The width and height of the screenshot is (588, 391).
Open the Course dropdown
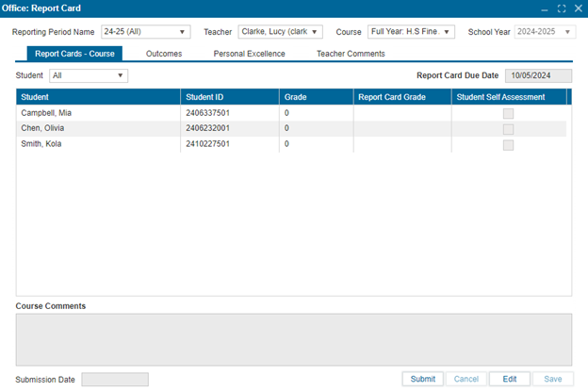(411, 32)
